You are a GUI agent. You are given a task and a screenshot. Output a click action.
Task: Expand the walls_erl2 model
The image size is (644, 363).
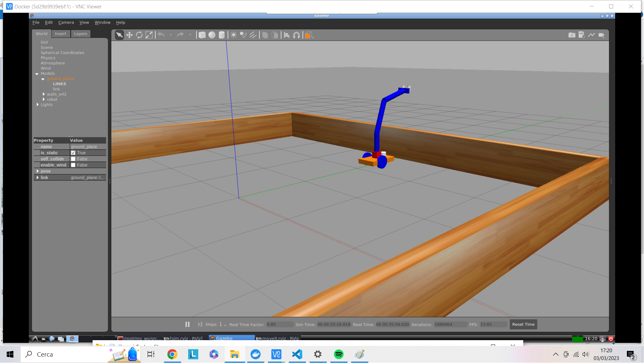(x=44, y=94)
